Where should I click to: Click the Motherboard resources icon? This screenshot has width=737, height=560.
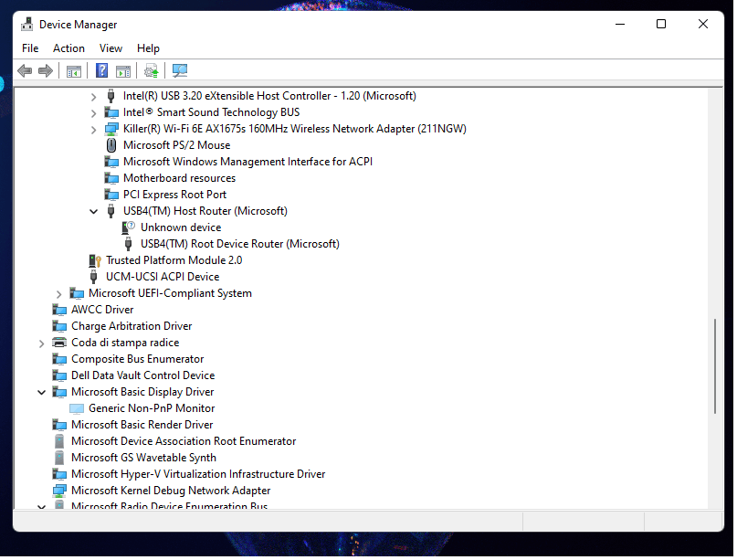point(111,178)
